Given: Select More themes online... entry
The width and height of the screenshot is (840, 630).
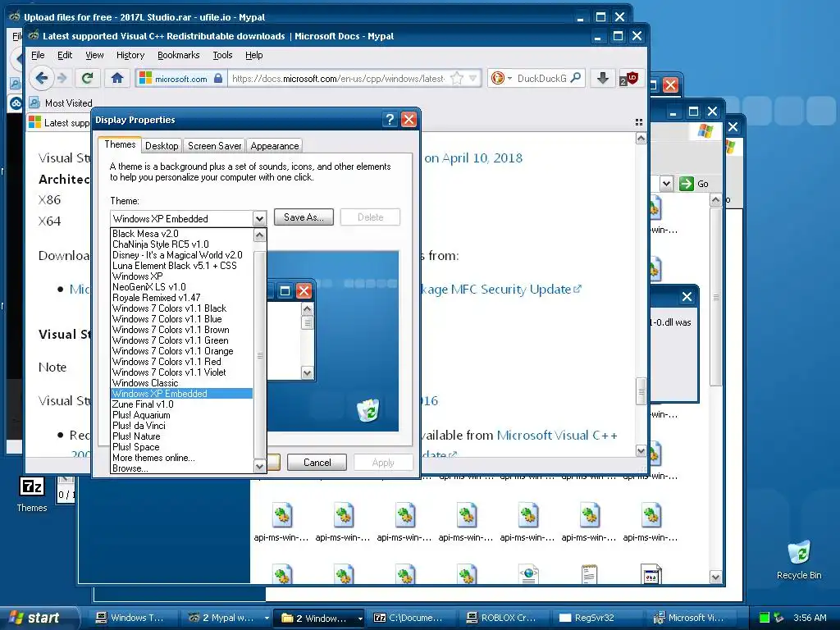Looking at the screenshot, I should pyautogui.click(x=181, y=458).
